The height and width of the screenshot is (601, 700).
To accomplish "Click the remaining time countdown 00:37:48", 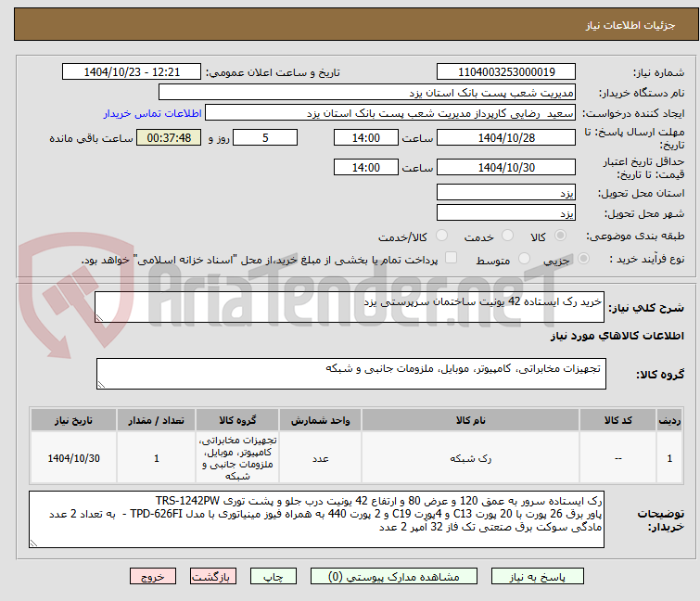I will click(x=169, y=137).
